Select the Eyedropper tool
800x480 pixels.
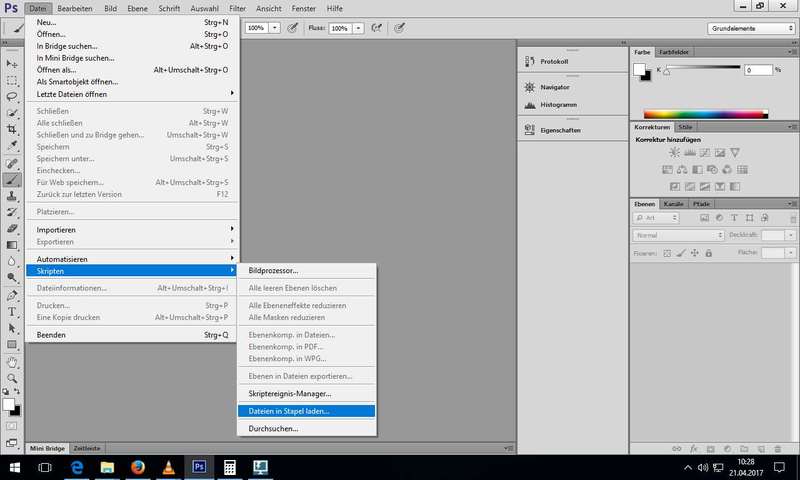pyautogui.click(x=12, y=145)
